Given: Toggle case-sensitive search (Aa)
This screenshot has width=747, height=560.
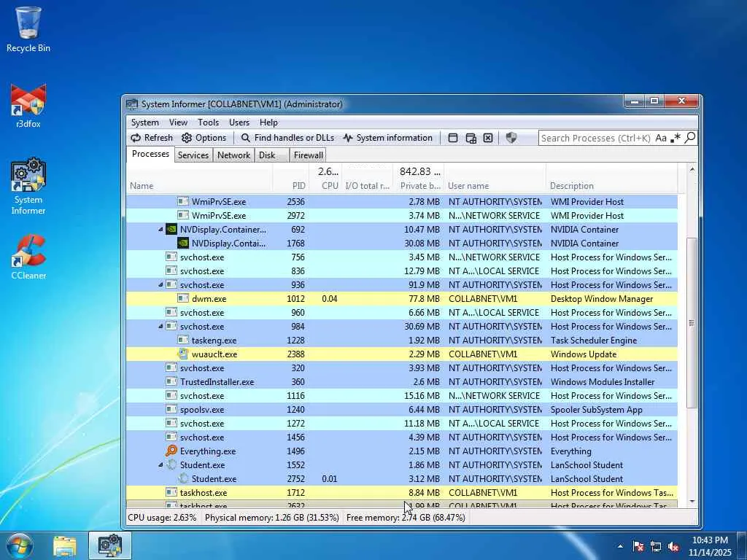Looking at the screenshot, I should click(x=660, y=138).
